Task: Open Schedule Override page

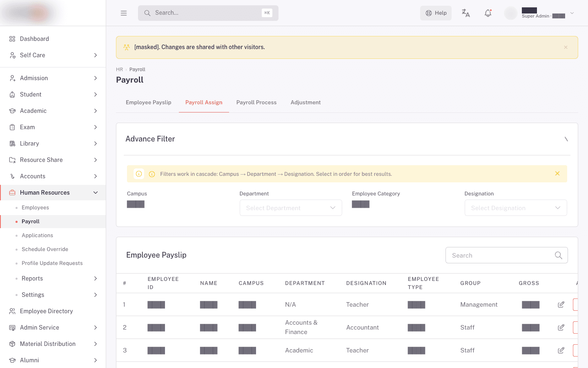Action: 53,249
